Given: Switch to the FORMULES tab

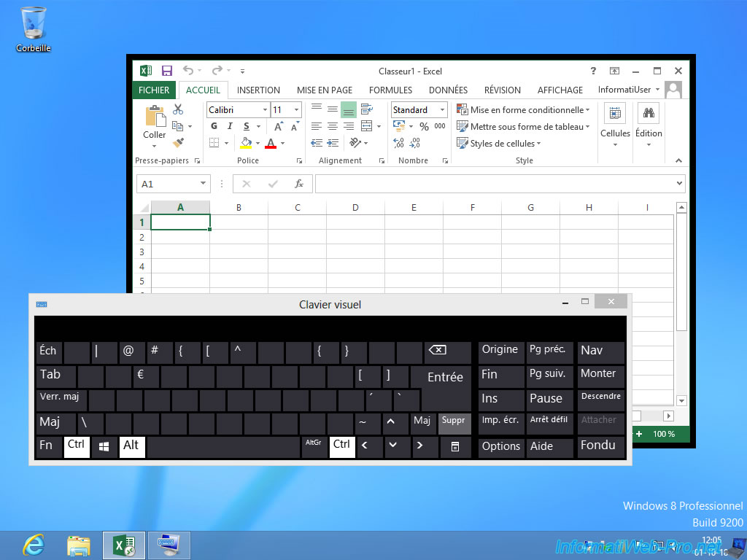Looking at the screenshot, I should point(390,90).
